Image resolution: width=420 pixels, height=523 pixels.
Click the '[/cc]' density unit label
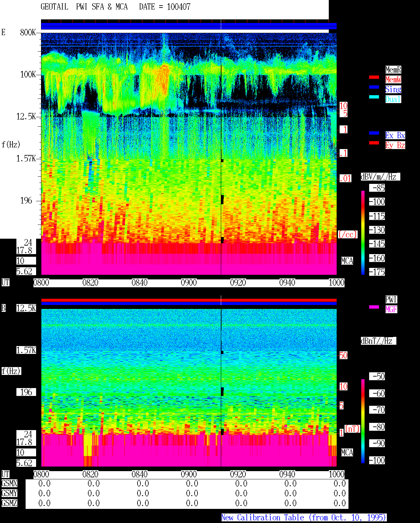pos(347,235)
